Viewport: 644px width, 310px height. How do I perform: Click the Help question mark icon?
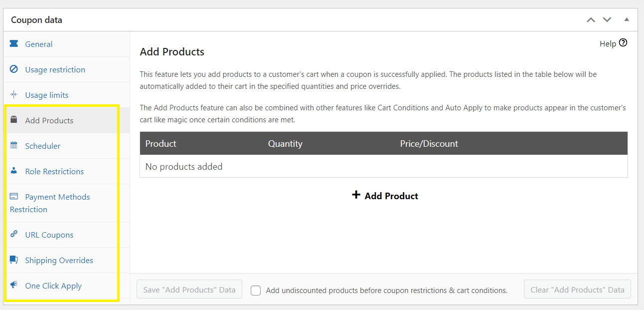(x=623, y=43)
